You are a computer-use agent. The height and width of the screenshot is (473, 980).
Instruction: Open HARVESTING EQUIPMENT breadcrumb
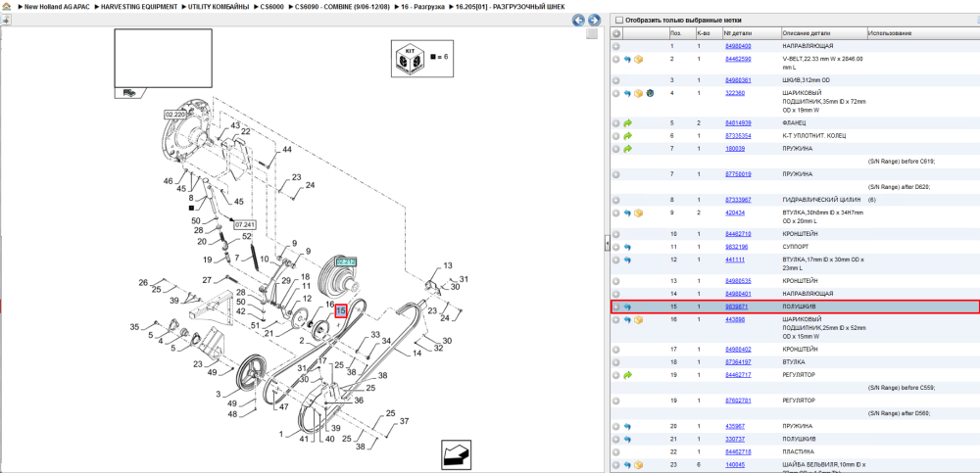[139, 7]
